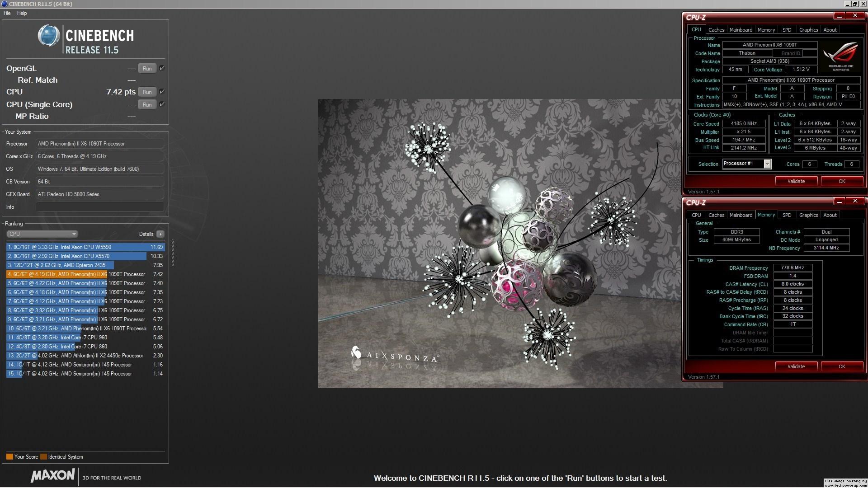Open About tab in top CPU-Z window
Image resolution: width=868 pixels, height=488 pixels.
point(830,30)
